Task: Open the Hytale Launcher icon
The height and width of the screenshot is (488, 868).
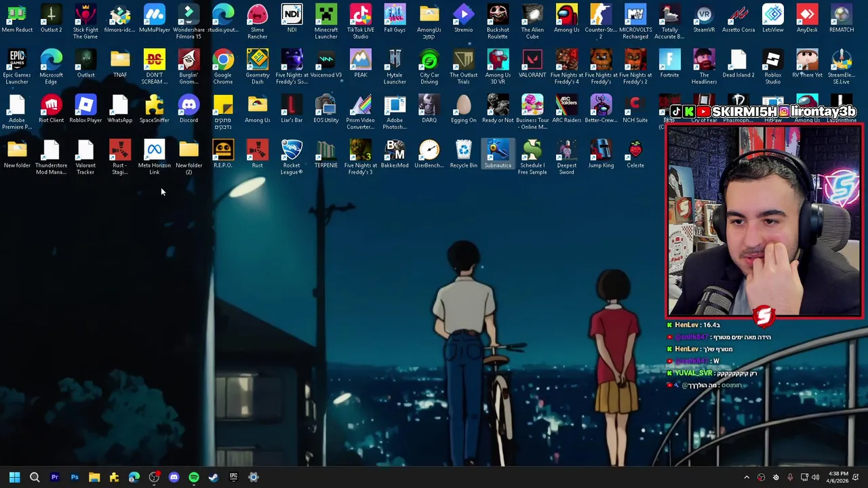Action: point(395,67)
